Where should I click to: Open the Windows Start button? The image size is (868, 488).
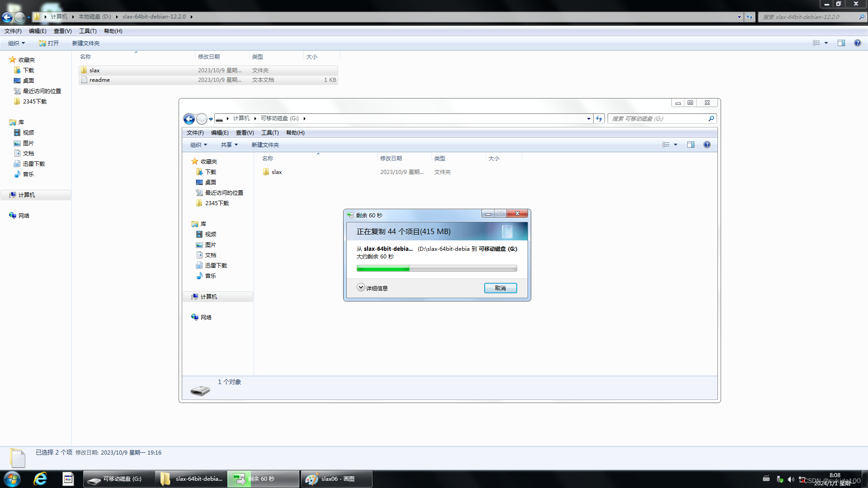click(x=12, y=479)
